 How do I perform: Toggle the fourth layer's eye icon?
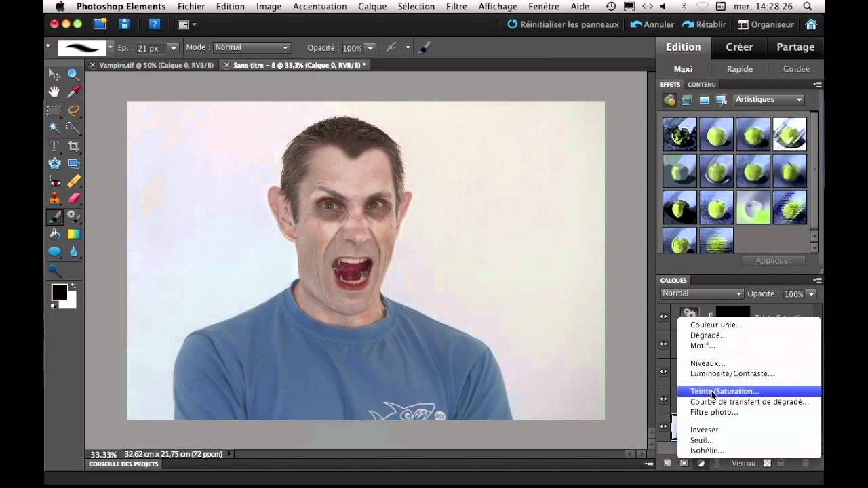click(x=664, y=399)
